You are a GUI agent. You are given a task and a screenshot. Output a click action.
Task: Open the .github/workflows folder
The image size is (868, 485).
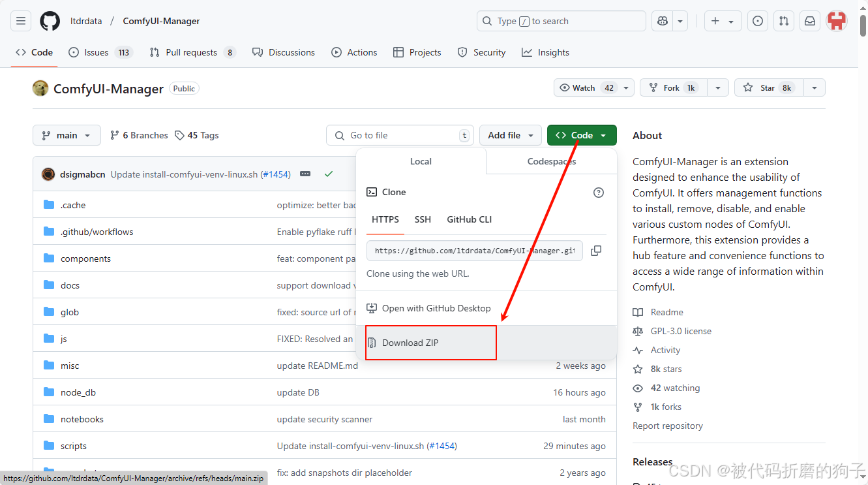(x=97, y=232)
